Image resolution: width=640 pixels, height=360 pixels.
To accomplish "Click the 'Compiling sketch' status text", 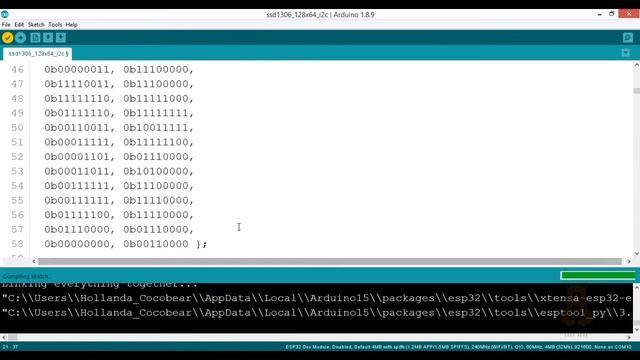I will [x=25, y=276].
